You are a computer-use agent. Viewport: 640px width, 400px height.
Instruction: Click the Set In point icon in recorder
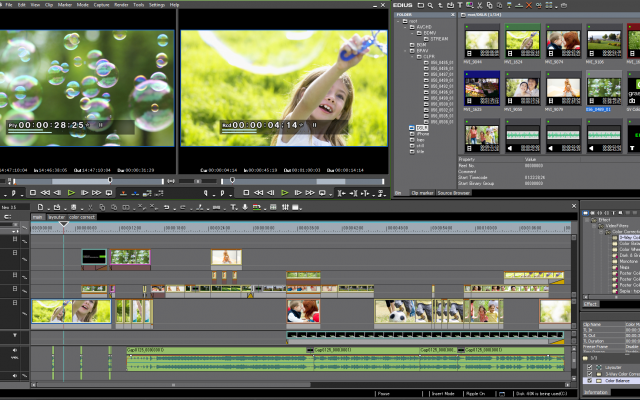point(206,193)
